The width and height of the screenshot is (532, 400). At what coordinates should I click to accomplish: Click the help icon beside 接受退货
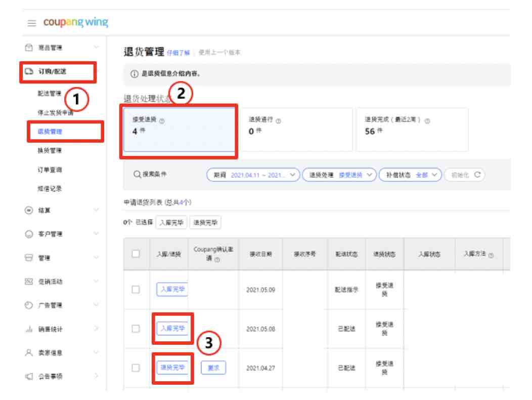click(162, 121)
